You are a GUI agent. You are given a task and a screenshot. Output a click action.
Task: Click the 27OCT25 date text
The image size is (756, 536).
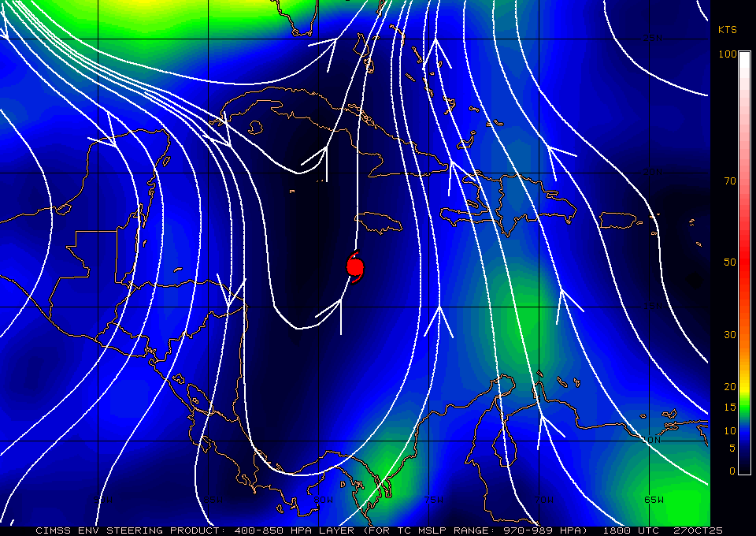coord(692,530)
